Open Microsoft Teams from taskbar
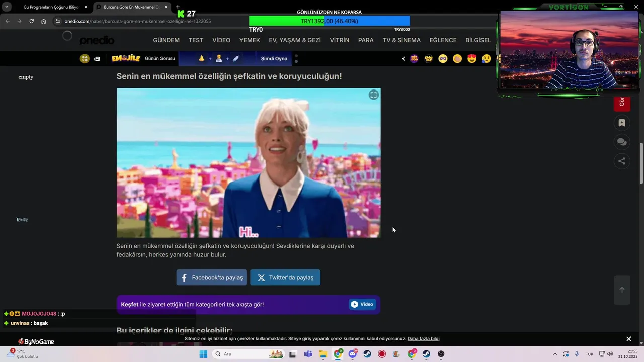The width and height of the screenshot is (644, 362). (307, 354)
